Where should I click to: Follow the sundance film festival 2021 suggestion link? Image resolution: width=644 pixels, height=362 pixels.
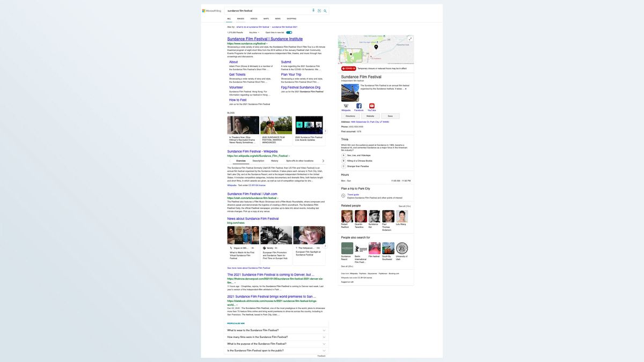point(285,26)
